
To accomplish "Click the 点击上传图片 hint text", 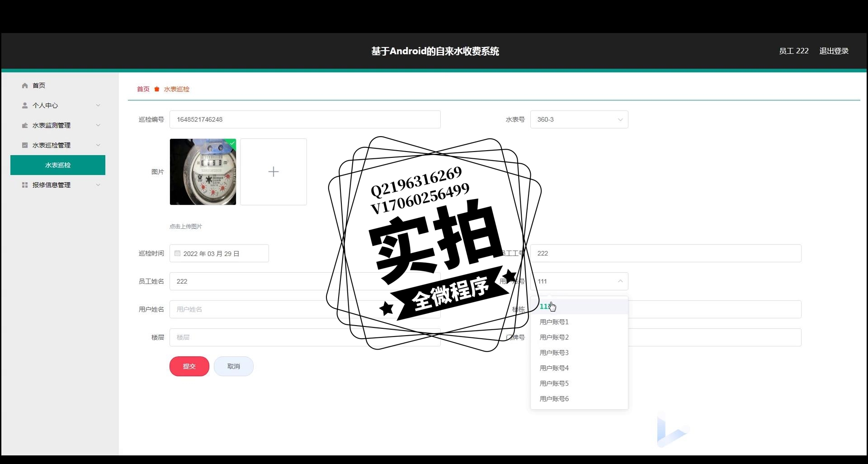I will 186,227.
